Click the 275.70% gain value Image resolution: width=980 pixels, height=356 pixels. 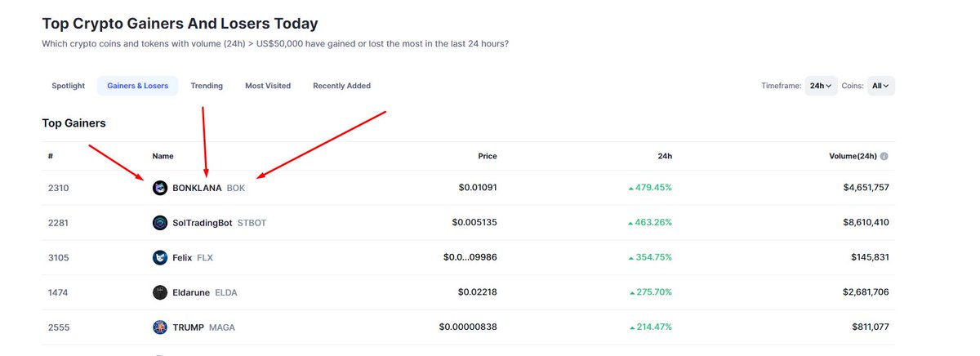point(651,292)
